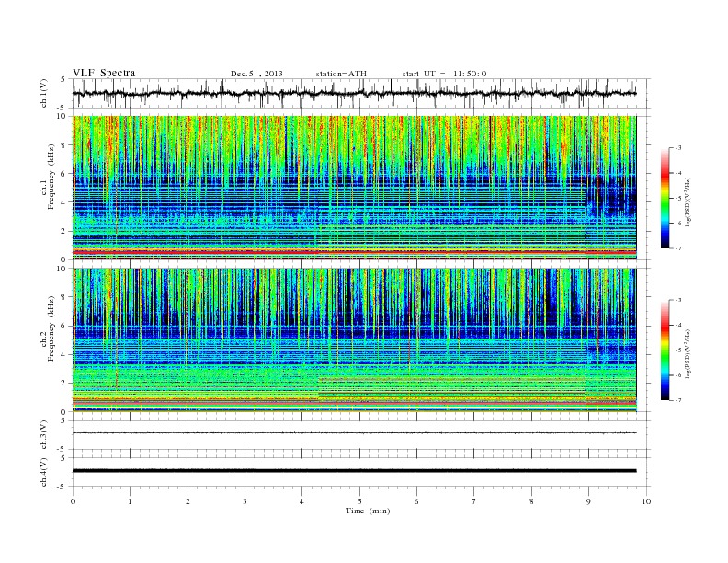This screenshot has width=728, height=563.
Task: Click the ch.2 "Frequency (kHz)" axis label
Action: 51,329
